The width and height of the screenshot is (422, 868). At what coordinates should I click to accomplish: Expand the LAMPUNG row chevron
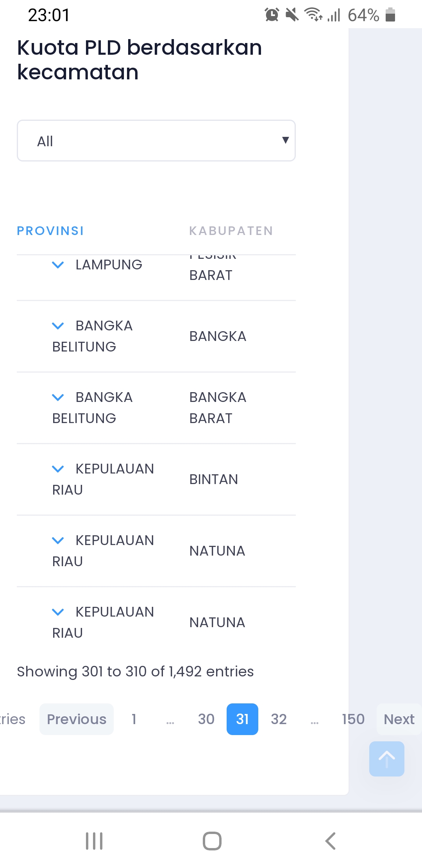(58, 265)
